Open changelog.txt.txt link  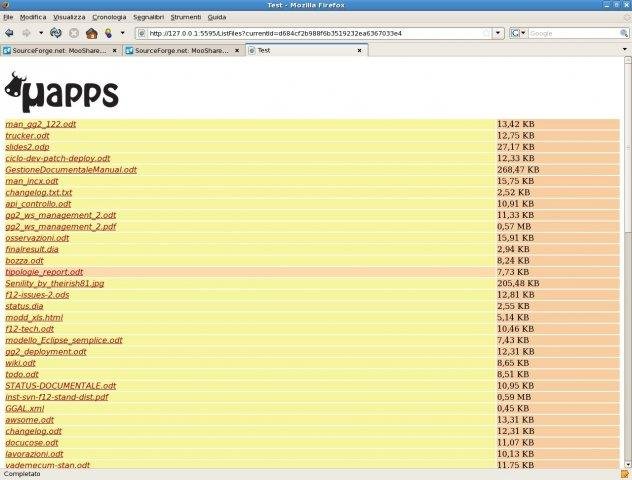click(39, 192)
